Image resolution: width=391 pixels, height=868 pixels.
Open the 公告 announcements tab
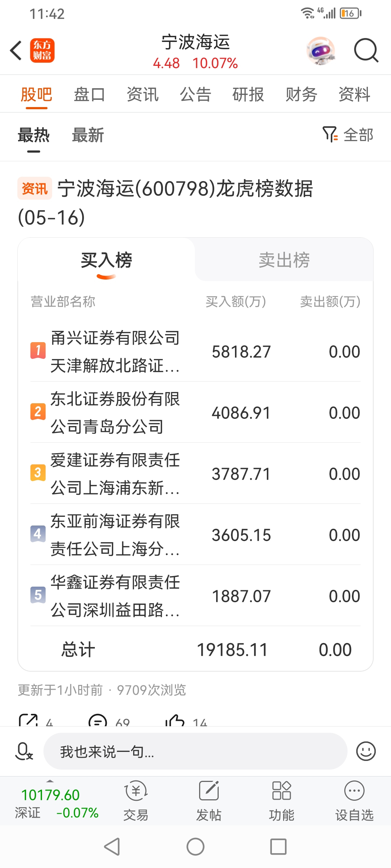(x=195, y=95)
